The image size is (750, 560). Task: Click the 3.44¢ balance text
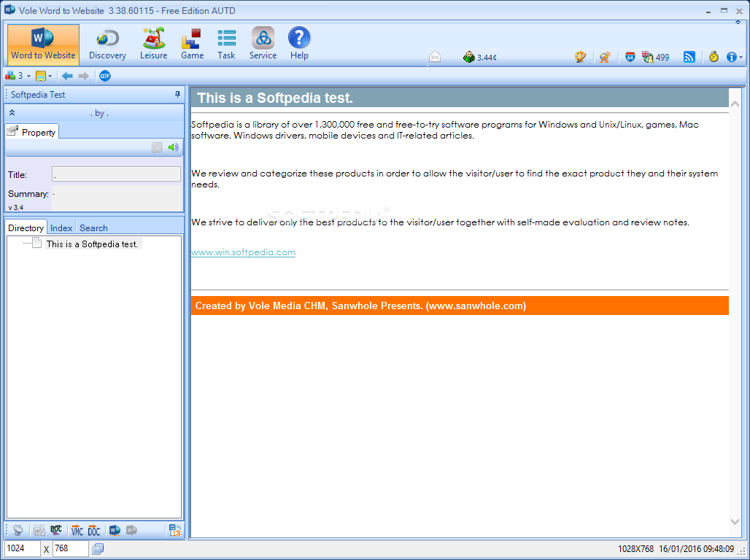tap(487, 58)
